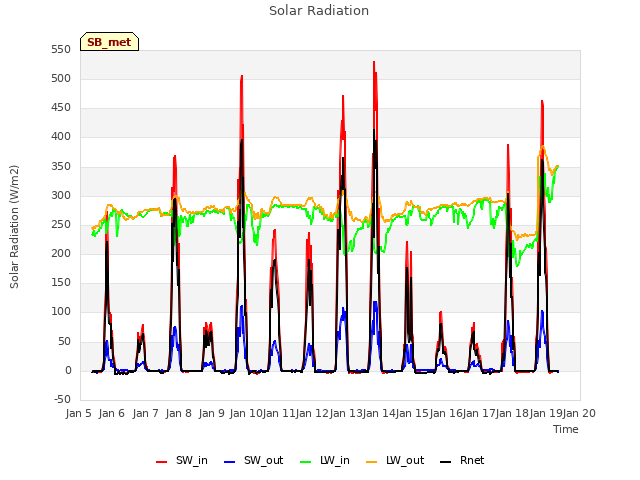
Task: Click the blue SW_out legend swatch
Action: click(230, 462)
